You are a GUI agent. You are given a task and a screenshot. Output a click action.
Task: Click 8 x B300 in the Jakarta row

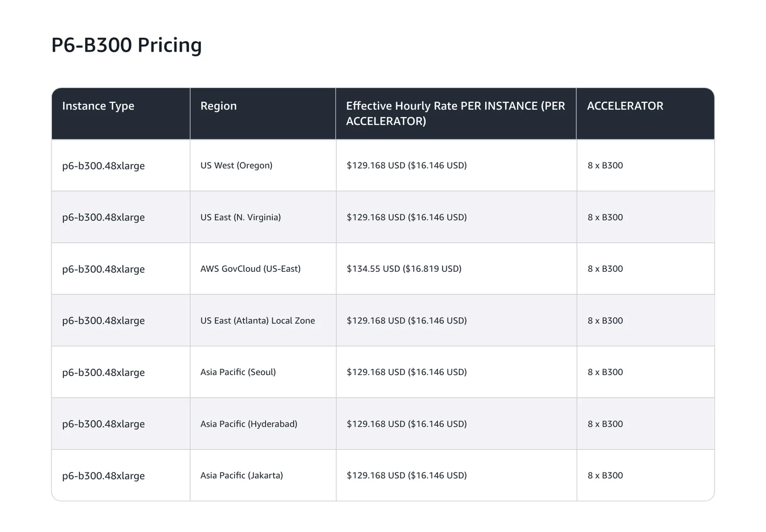point(605,476)
